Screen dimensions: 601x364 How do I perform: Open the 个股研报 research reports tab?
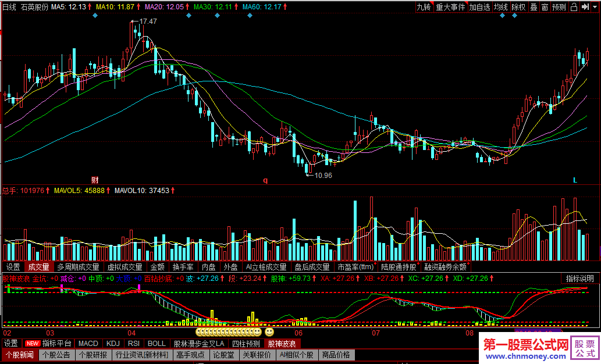[93, 355]
